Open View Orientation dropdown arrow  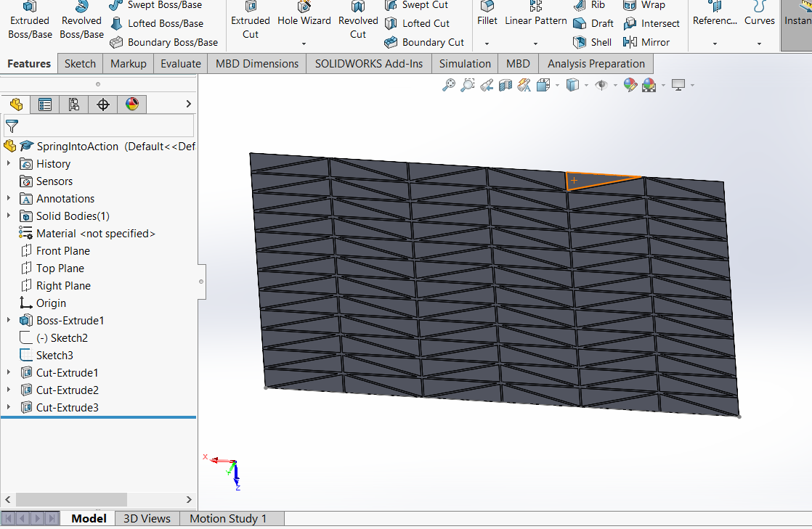click(x=557, y=86)
